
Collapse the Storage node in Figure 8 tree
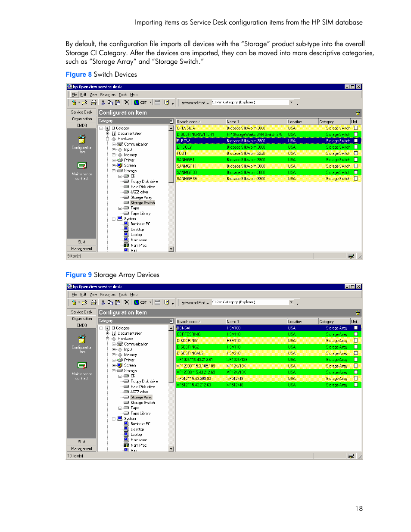pos(114,171)
